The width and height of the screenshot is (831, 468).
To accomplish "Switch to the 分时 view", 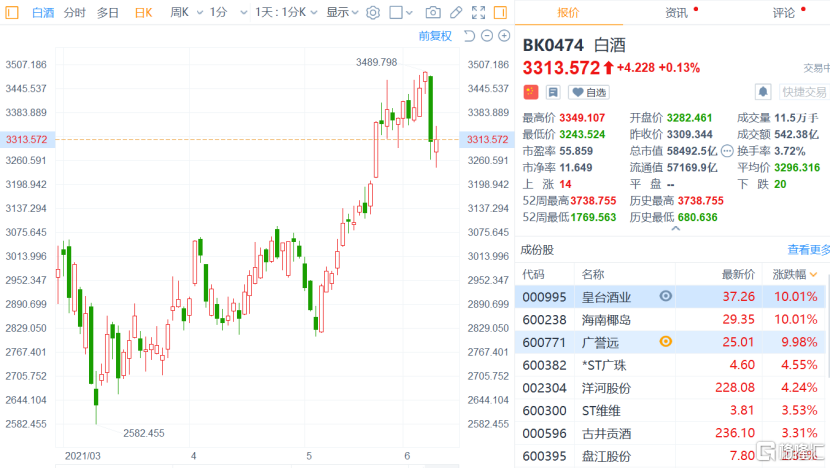I will pos(75,12).
